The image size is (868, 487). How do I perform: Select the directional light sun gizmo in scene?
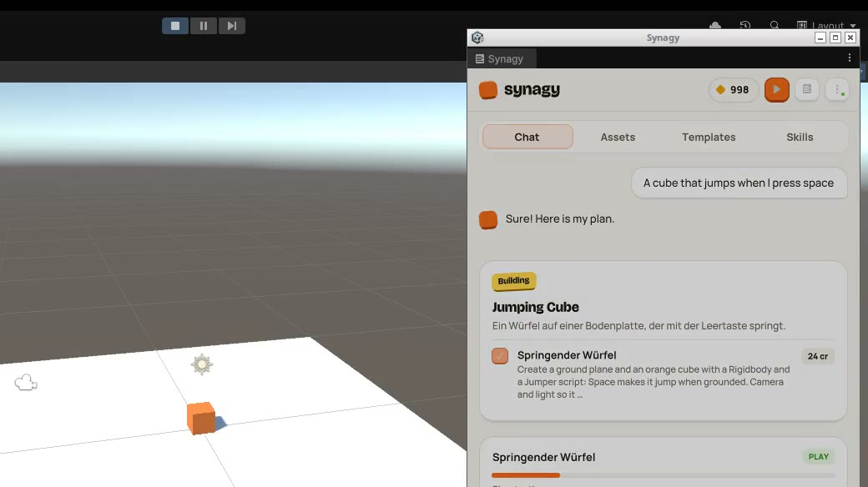click(201, 364)
